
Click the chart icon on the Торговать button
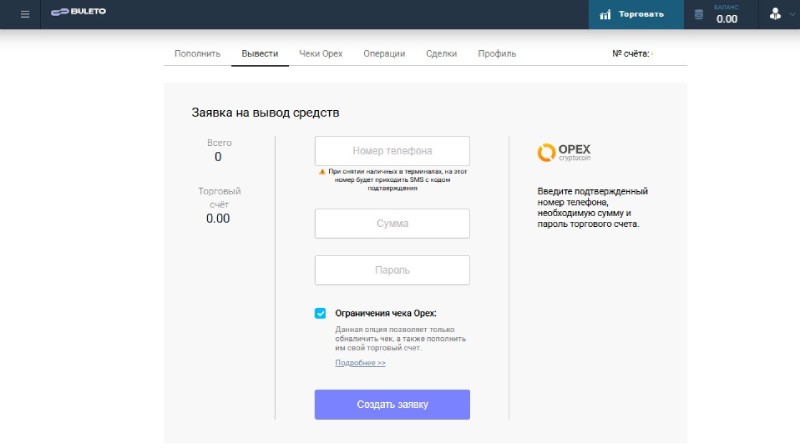[605, 14]
